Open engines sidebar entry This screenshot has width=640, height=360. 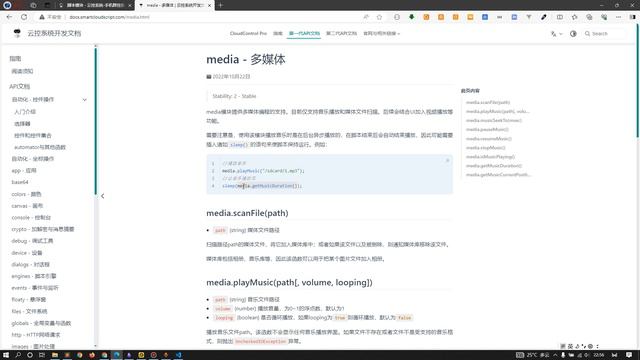(x=34, y=276)
